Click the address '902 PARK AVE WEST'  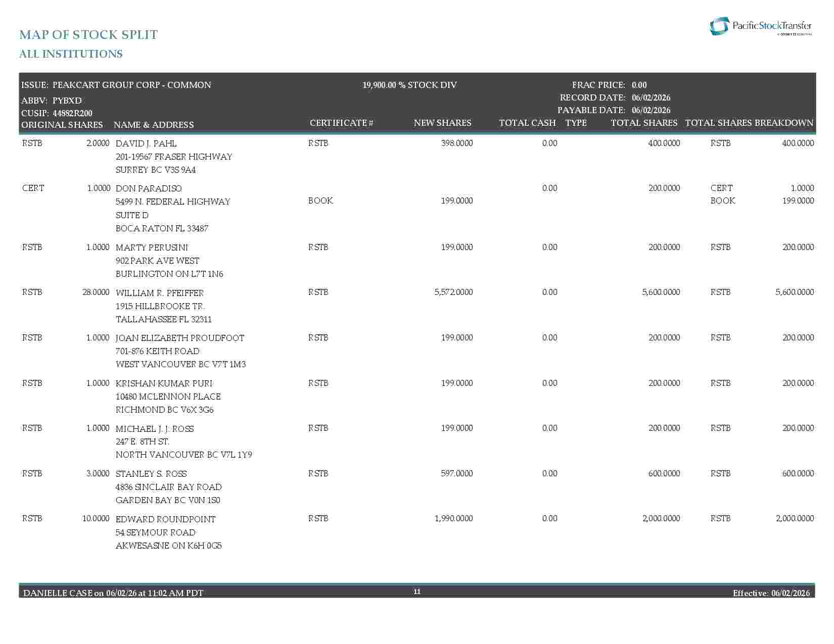click(158, 261)
